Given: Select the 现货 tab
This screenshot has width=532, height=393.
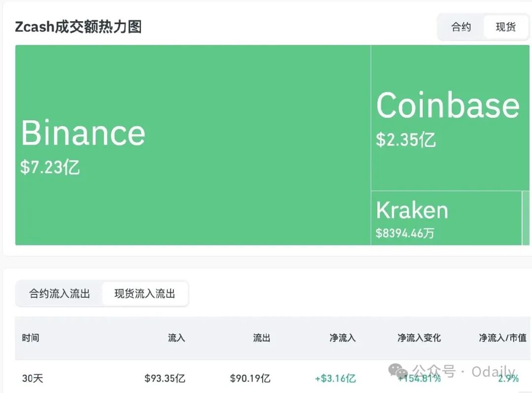Looking at the screenshot, I should 505,27.
